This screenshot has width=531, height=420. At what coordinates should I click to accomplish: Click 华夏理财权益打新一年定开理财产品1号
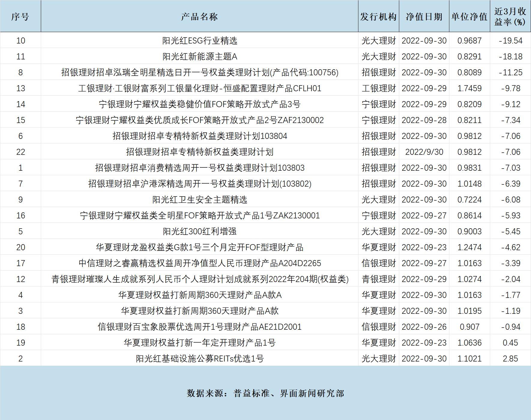[200, 343]
